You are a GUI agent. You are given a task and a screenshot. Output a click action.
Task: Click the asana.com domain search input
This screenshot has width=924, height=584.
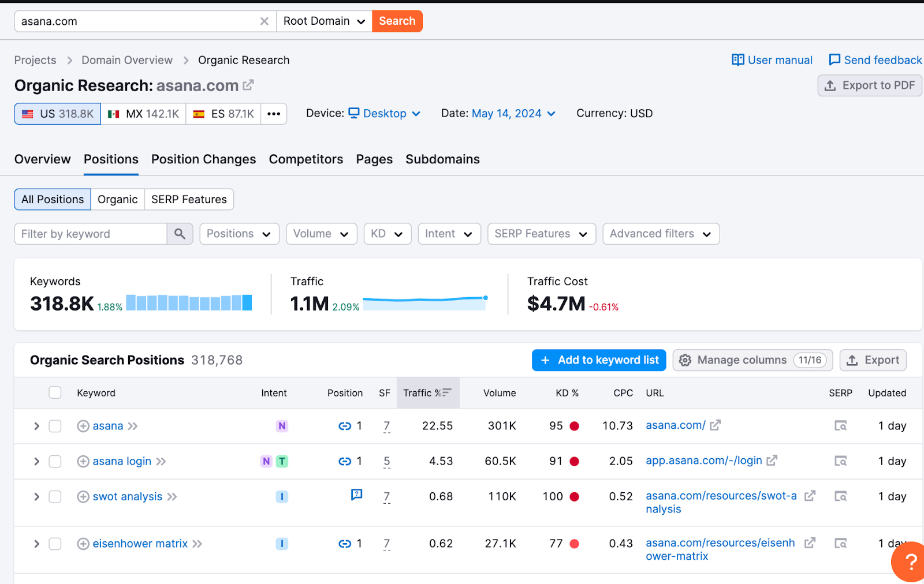(x=137, y=21)
